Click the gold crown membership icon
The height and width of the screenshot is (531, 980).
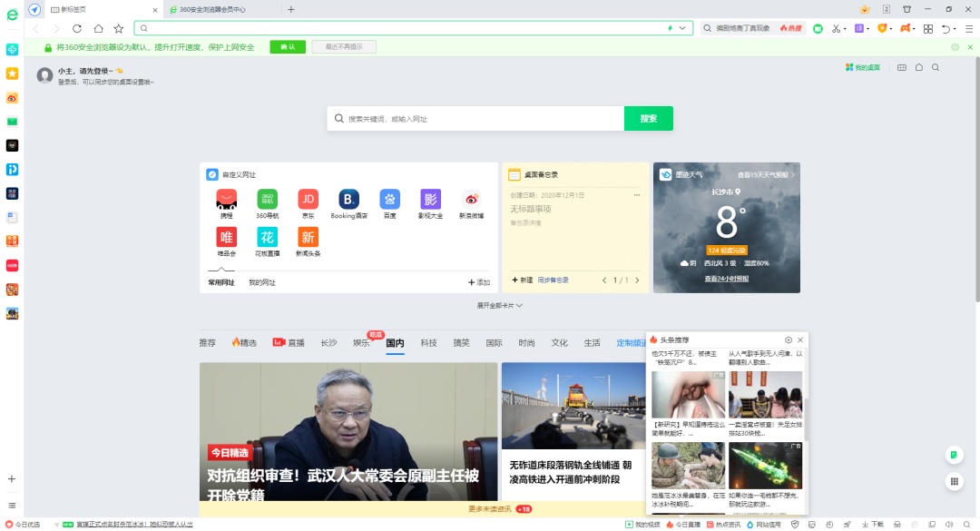tap(865, 9)
